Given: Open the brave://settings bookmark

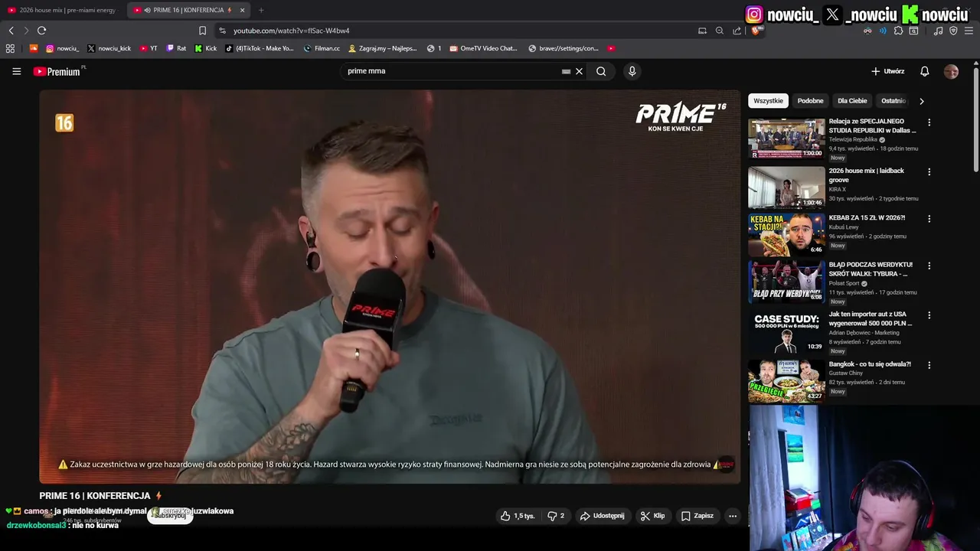Looking at the screenshot, I should click(x=563, y=48).
